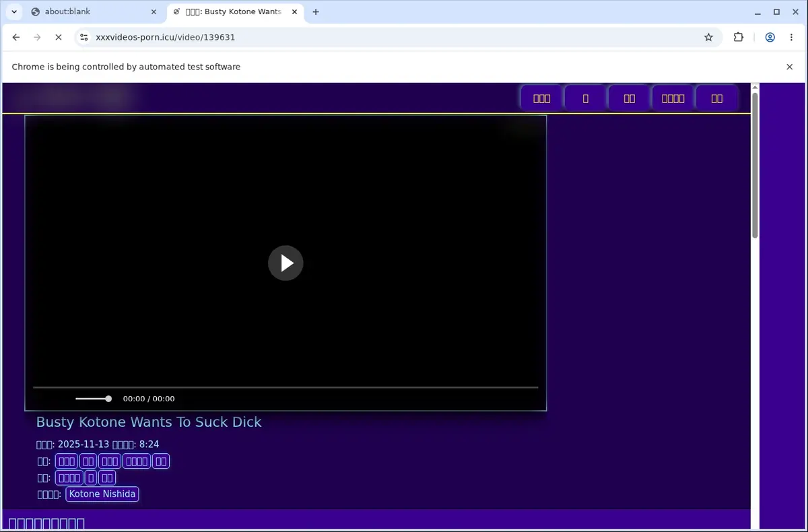Close the Chrome window

pos(795,11)
